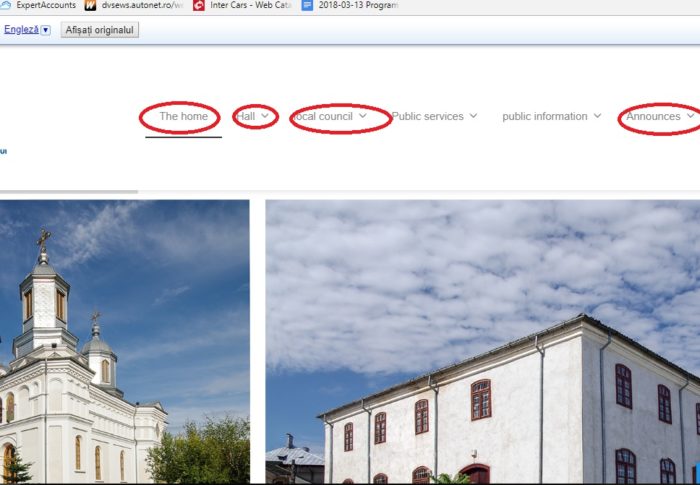The width and height of the screenshot is (700, 485).
Task: Open the Announces menu
Action: 653,116
